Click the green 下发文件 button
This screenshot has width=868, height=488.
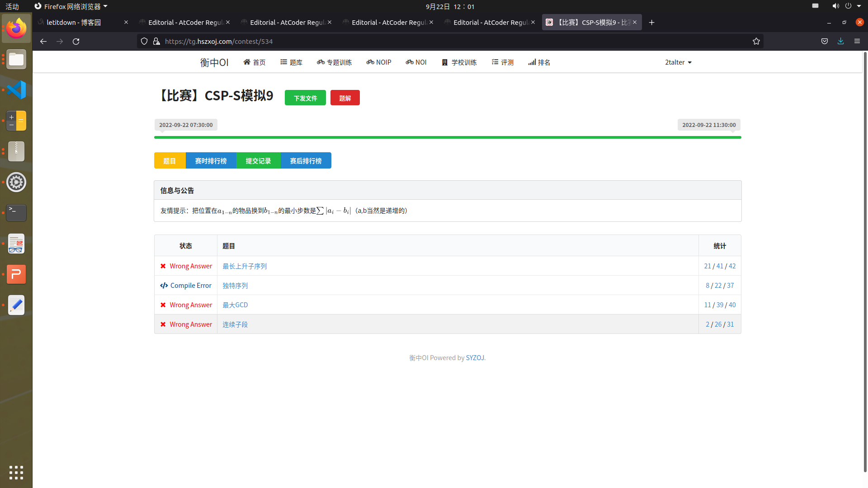[305, 98]
